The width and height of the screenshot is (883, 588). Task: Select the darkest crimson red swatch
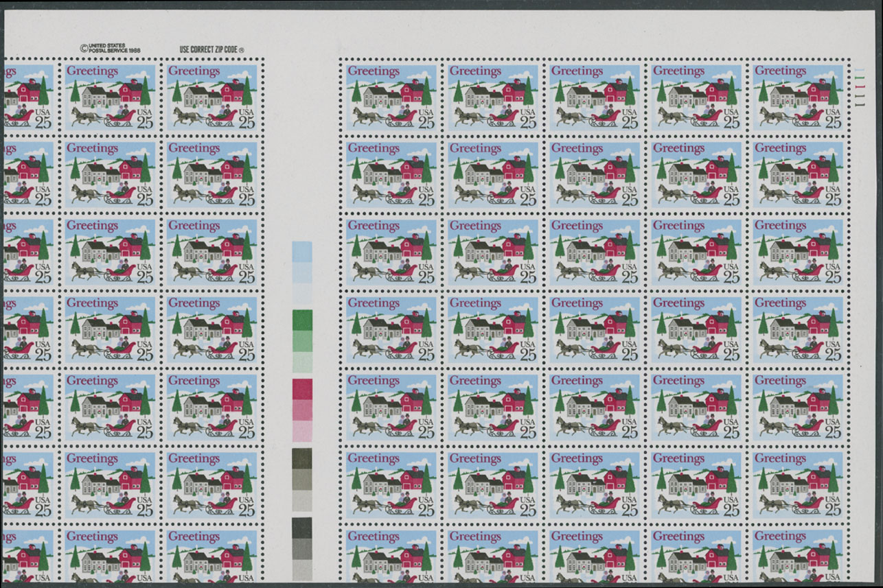pos(302,388)
